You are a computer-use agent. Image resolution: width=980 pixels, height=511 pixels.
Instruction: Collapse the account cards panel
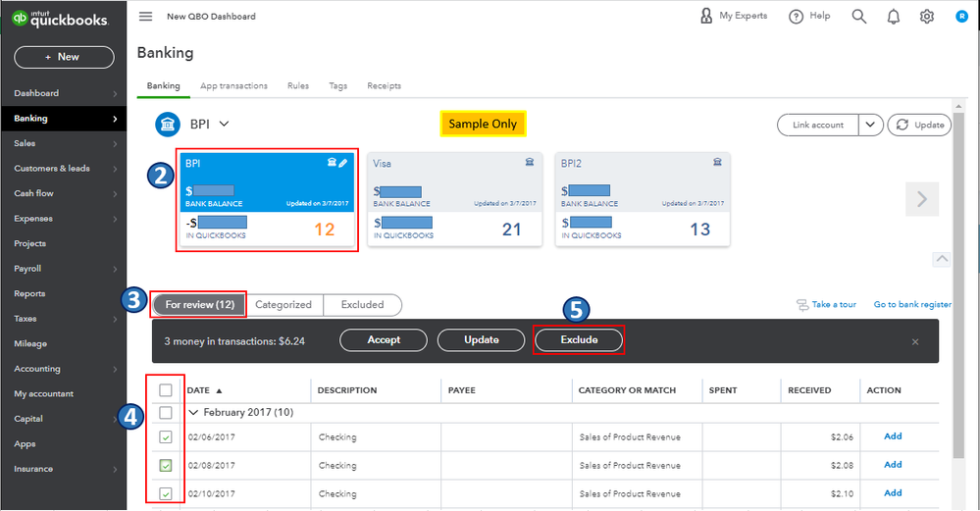[x=942, y=259]
